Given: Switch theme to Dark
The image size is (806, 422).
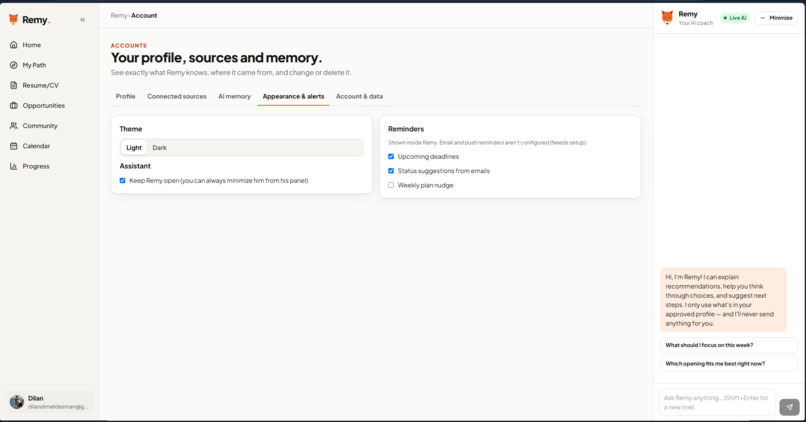Looking at the screenshot, I should coord(159,148).
